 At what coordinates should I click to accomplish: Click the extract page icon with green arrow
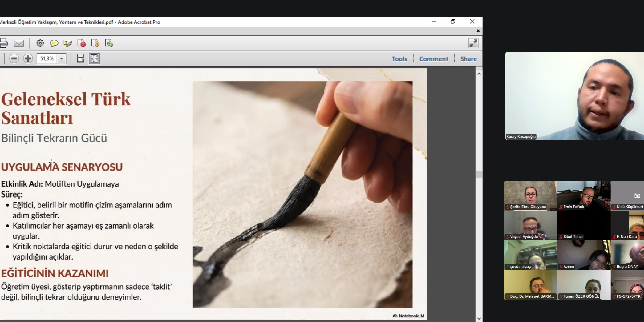(109, 43)
